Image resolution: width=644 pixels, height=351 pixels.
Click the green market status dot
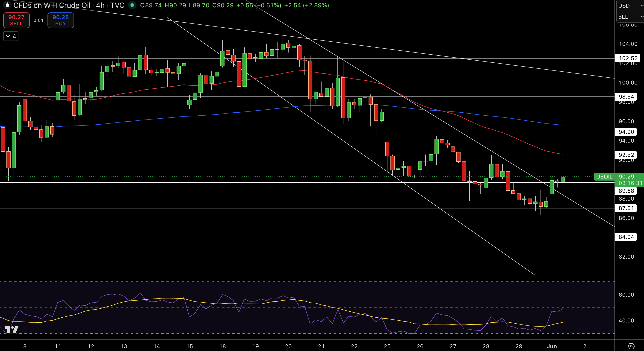point(132,5)
